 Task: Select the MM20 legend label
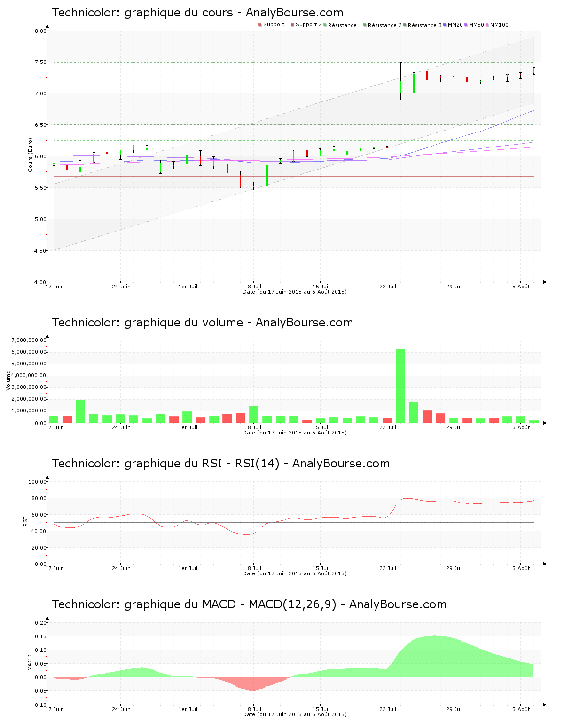[455, 25]
